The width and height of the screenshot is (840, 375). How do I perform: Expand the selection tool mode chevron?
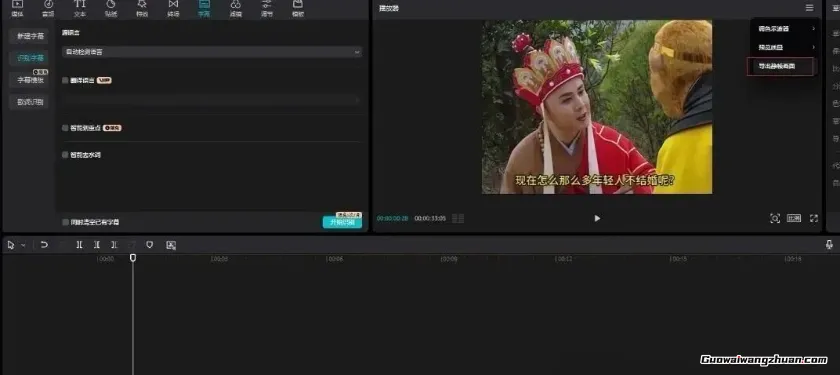tap(23, 245)
